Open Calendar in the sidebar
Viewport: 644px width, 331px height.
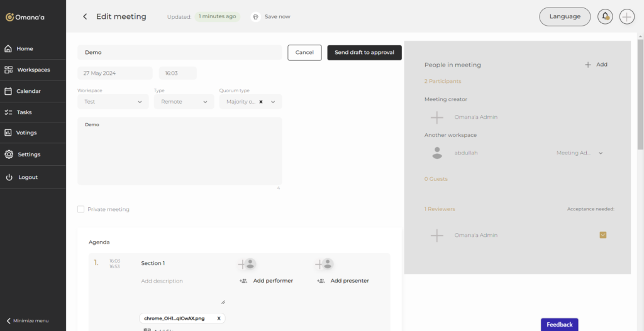29,91
